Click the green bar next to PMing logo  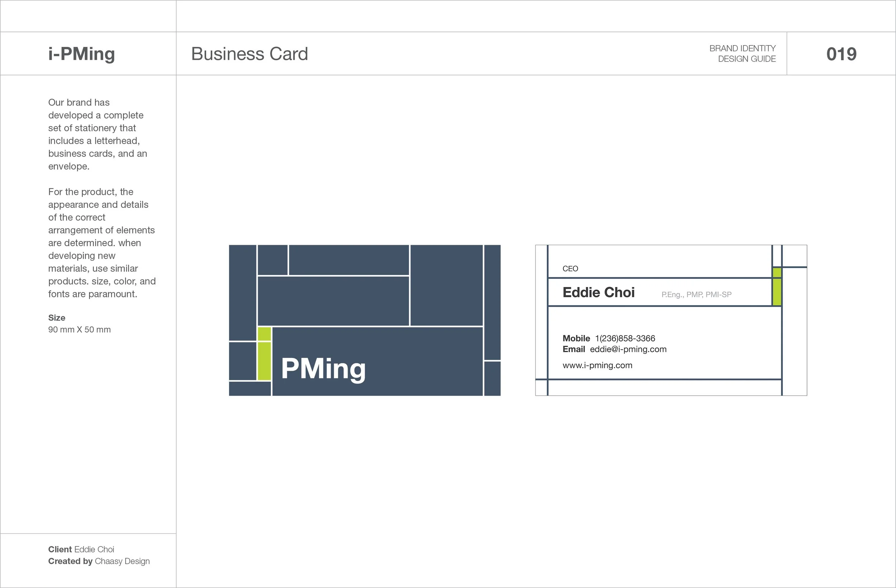pyautogui.click(x=264, y=354)
